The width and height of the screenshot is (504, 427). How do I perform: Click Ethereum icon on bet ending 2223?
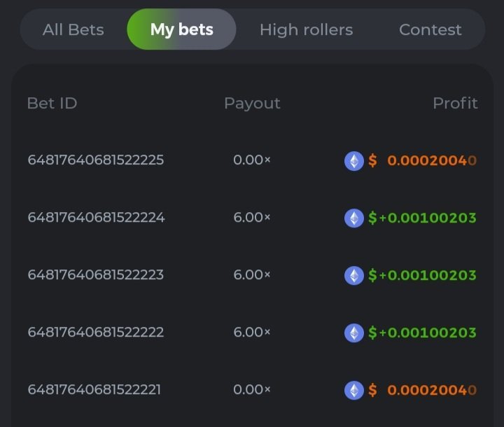click(x=354, y=276)
